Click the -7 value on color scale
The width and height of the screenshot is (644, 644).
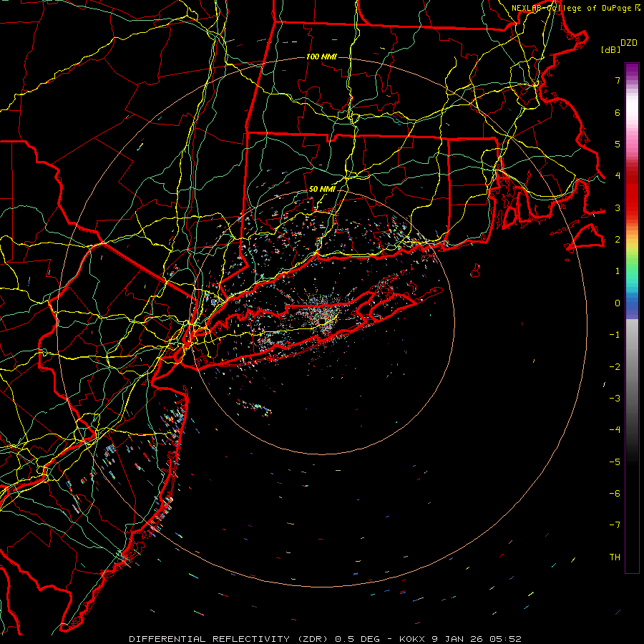click(615, 525)
